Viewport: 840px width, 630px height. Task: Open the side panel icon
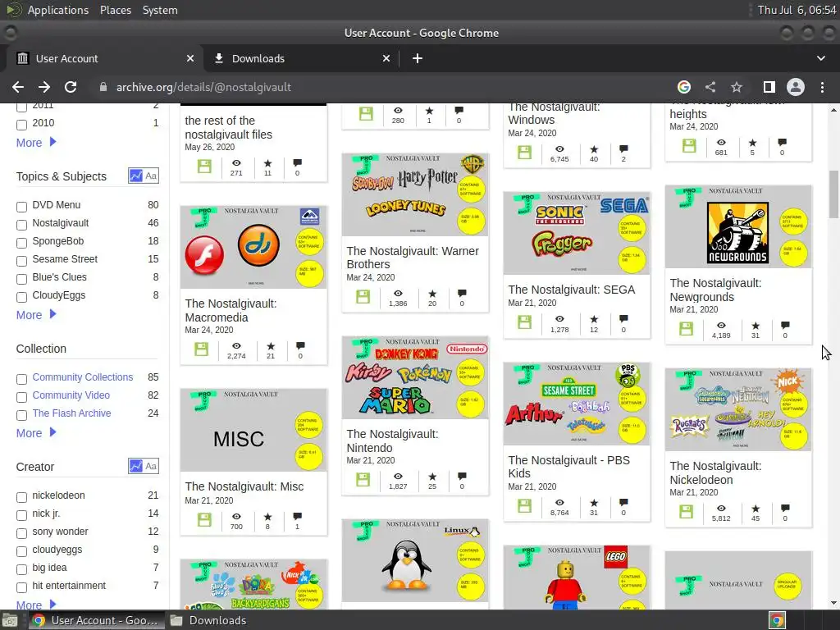[x=769, y=87]
